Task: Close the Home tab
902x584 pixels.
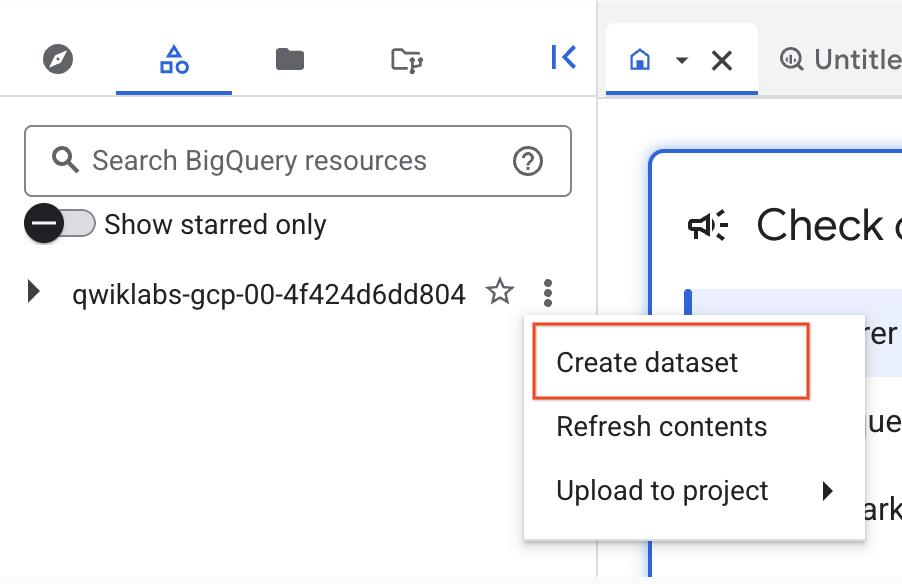Action: tap(721, 60)
